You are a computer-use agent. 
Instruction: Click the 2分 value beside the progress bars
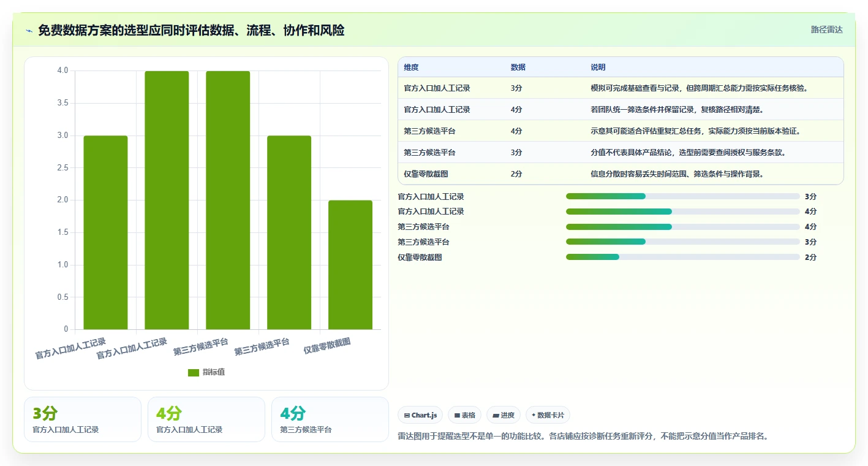coord(810,258)
